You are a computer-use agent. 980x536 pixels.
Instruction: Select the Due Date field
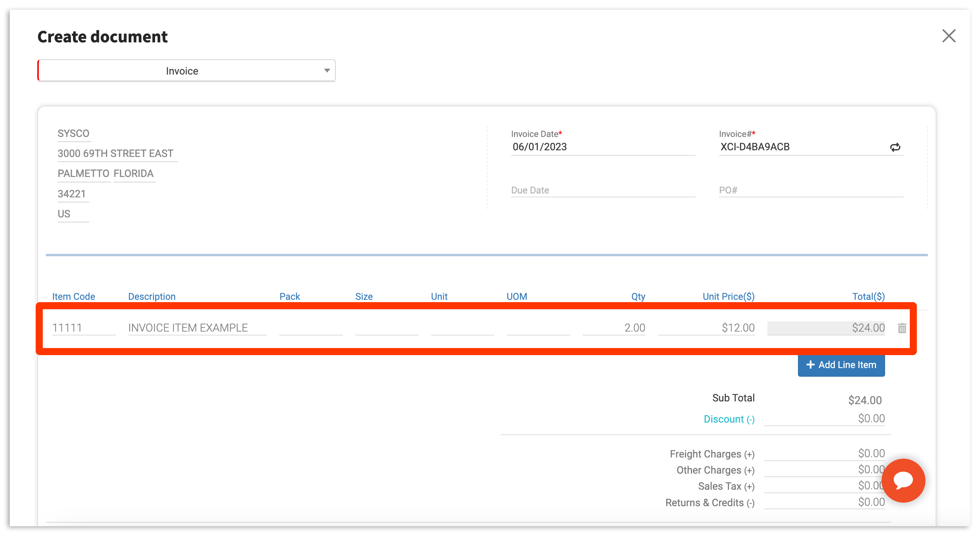click(x=602, y=190)
